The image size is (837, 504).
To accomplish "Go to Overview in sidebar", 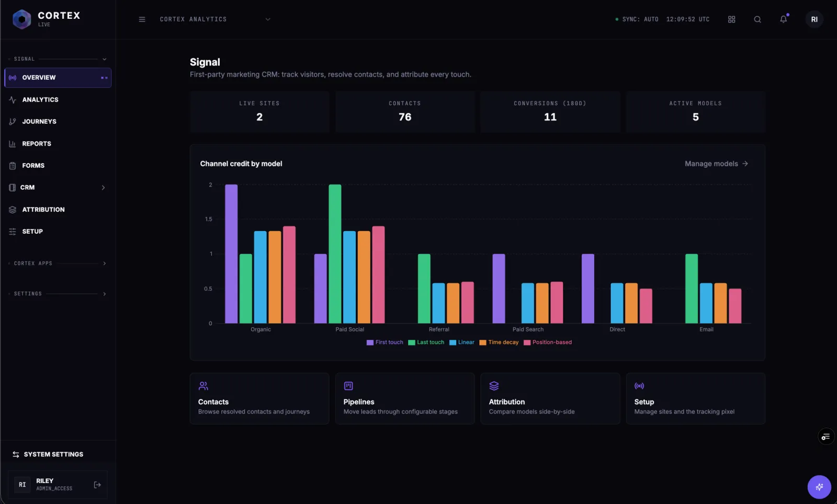I will coord(58,77).
